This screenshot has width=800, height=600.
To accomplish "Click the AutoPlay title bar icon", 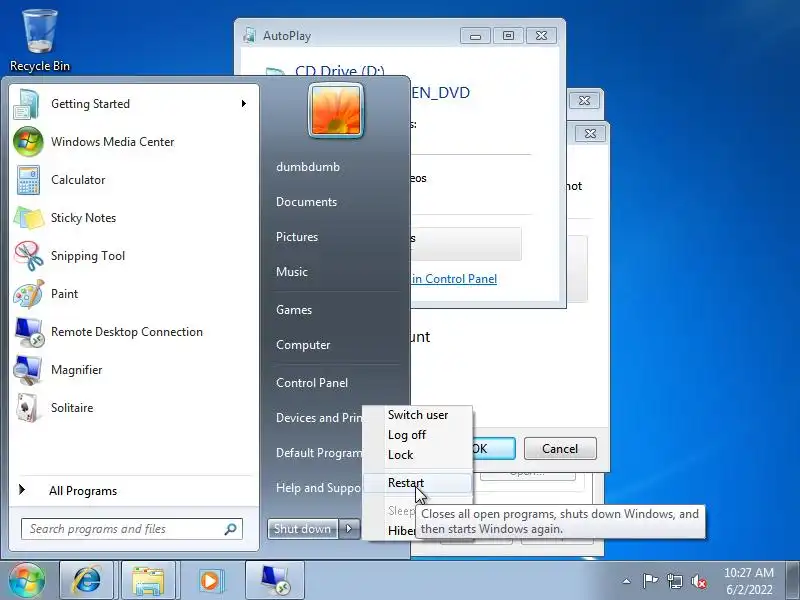I will (250, 36).
